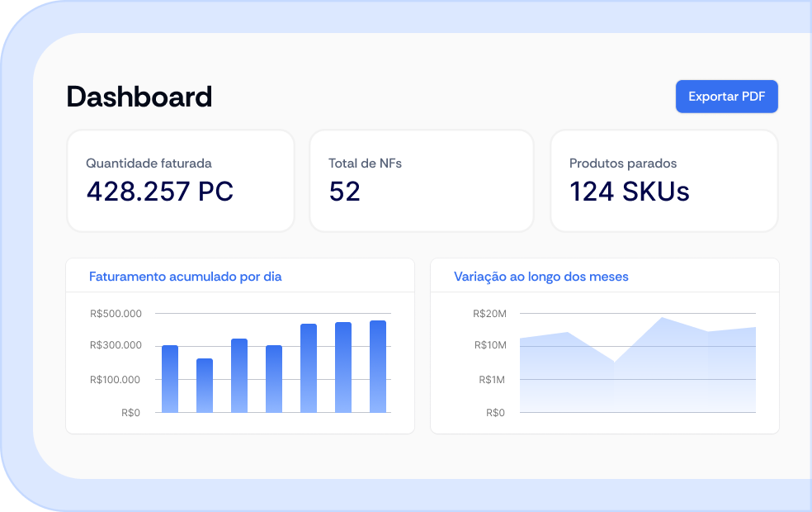Click the R$20M axis label
The width and height of the screenshot is (812, 512).
click(489, 314)
